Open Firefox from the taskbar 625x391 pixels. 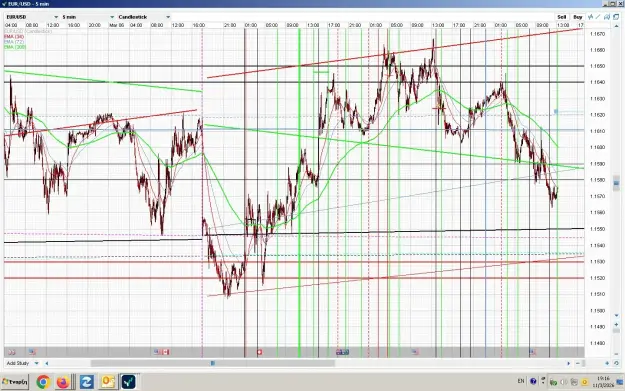(63, 382)
